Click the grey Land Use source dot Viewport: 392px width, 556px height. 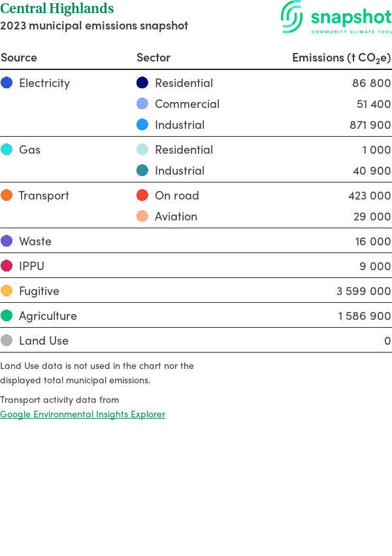coord(7,341)
